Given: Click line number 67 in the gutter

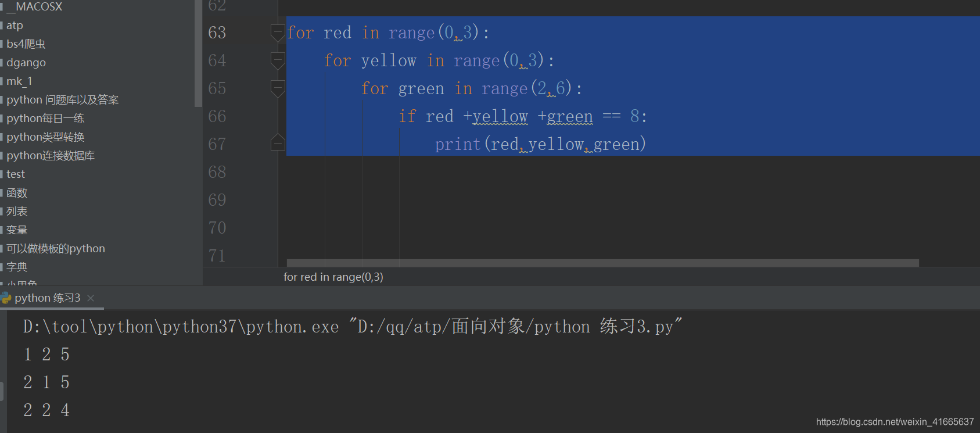Looking at the screenshot, I should 217,144.
